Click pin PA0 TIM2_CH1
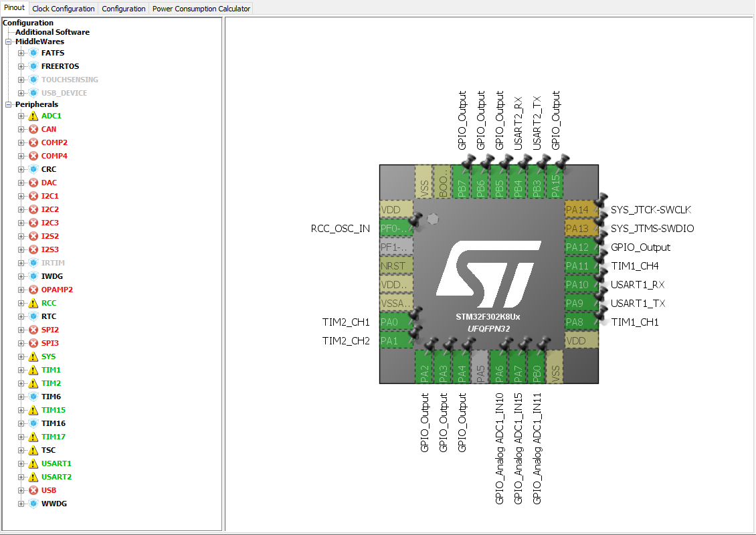This screenshot has height=535, width=756. tap(396, 322)
